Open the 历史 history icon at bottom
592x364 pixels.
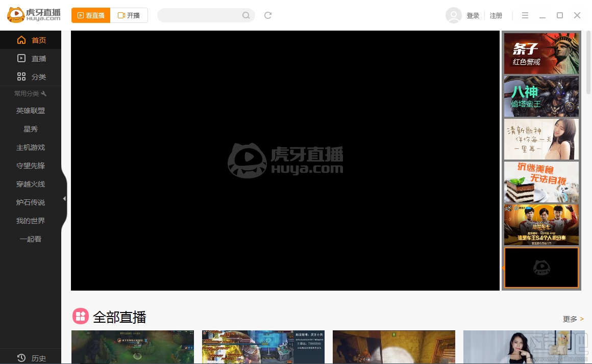[21, 357]
